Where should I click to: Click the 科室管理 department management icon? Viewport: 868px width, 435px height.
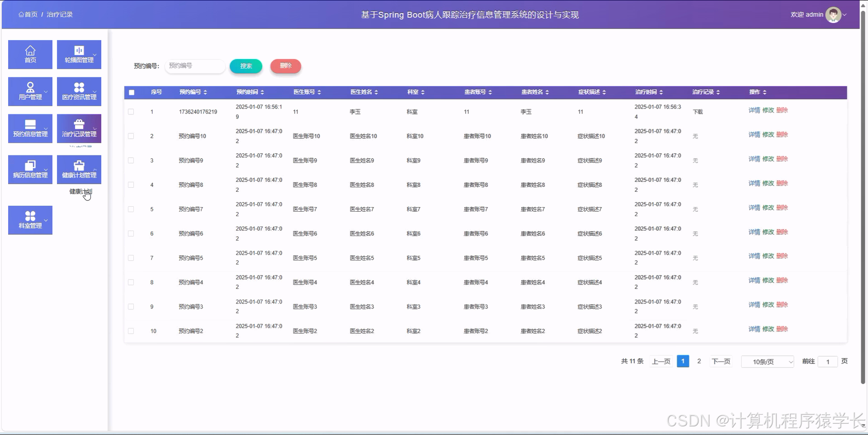[x=30, y=220]
